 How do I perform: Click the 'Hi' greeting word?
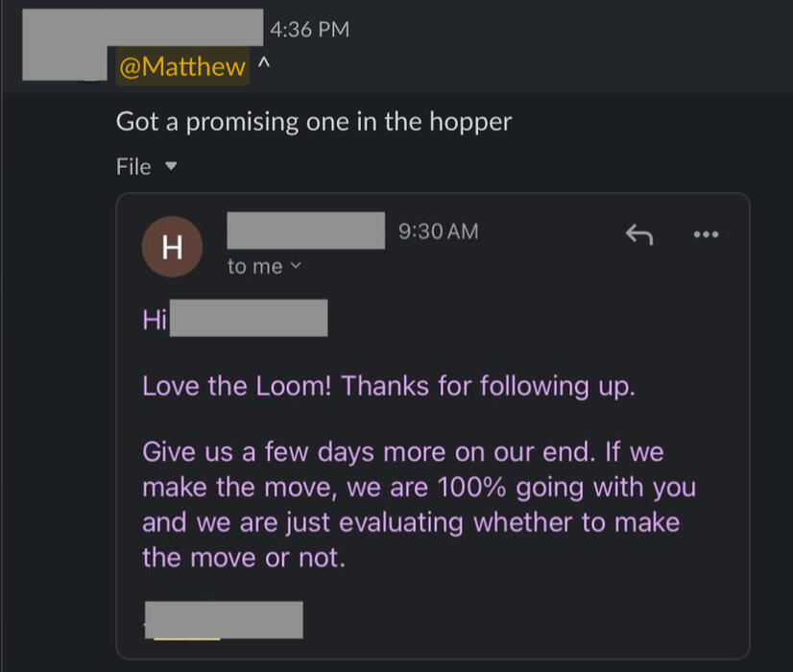(x=155, y=320)
